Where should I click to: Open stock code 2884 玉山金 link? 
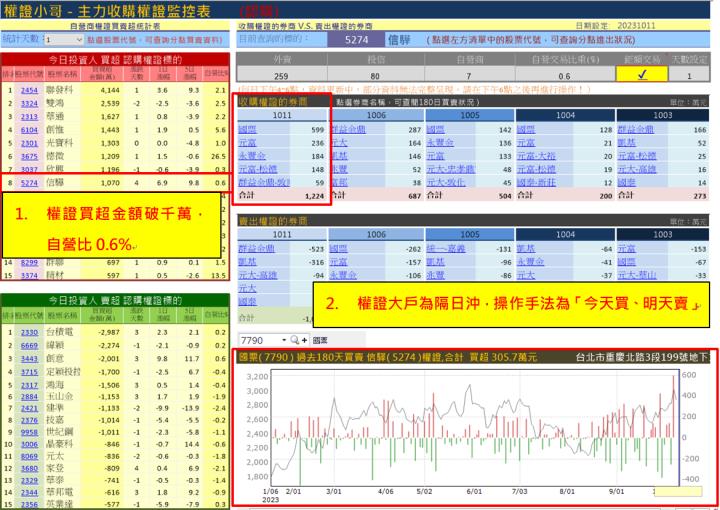click(29, 397)
